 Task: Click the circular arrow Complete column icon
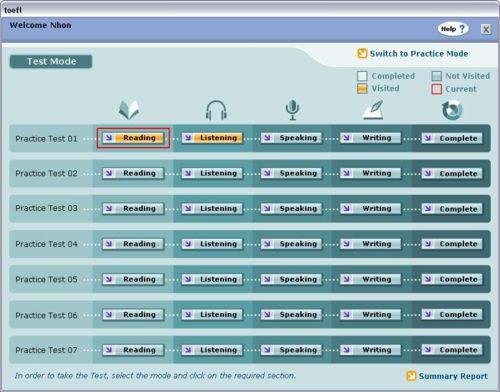coord(452,110)
